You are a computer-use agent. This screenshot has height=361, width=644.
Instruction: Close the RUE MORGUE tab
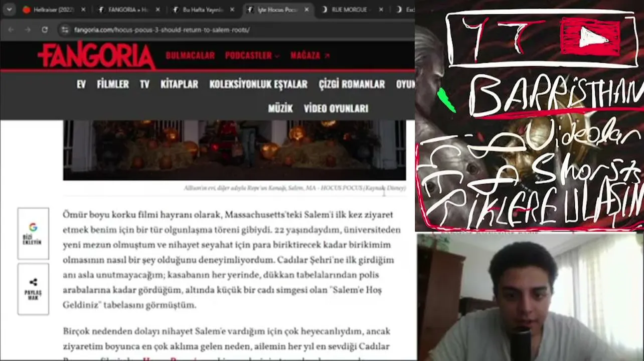[x=381, y=10]
